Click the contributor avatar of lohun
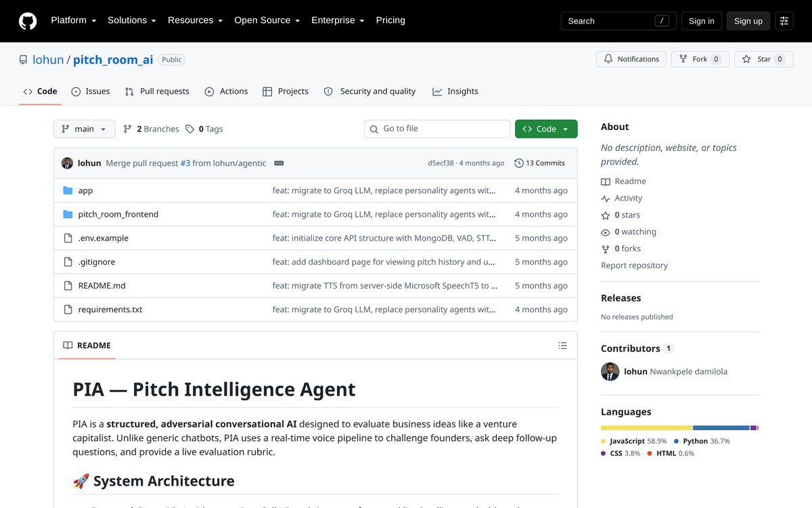The width and height of the screenshot is (812, 508). pyautogui.click(x=610, y=371)
